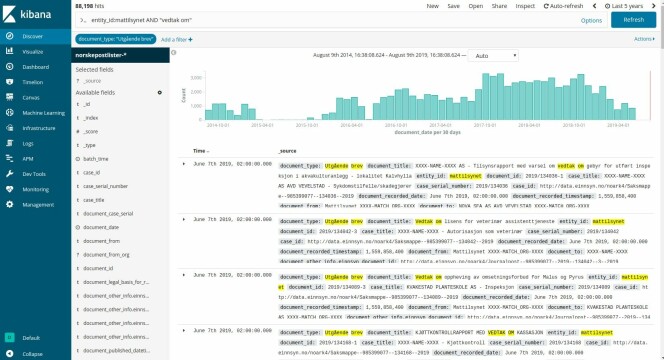Toggle Auto-refresh in the top menu
Image resolution: width=664 pixels, height=360 pixels.
(563, 6)
